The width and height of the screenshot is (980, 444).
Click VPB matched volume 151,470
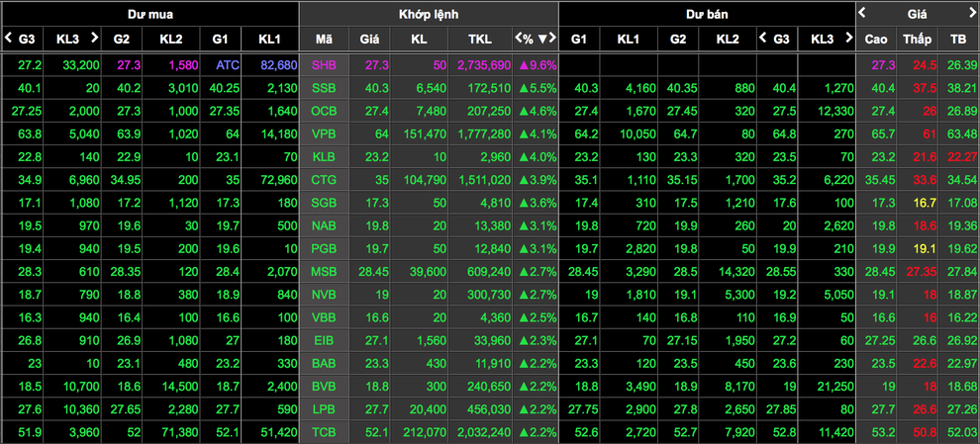click(x=426, y=134)
